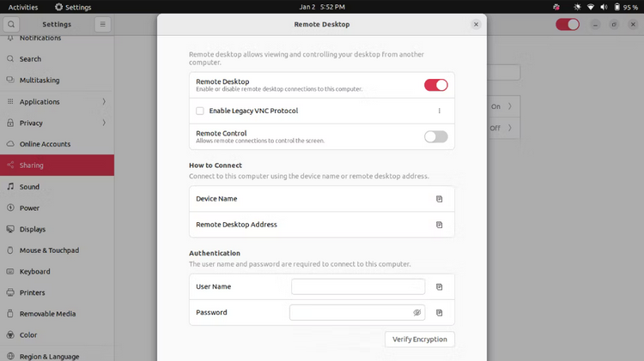Click the battery indicator showing 95 %
The height and width of the screenshot is (361, 644).
[626, 7]
